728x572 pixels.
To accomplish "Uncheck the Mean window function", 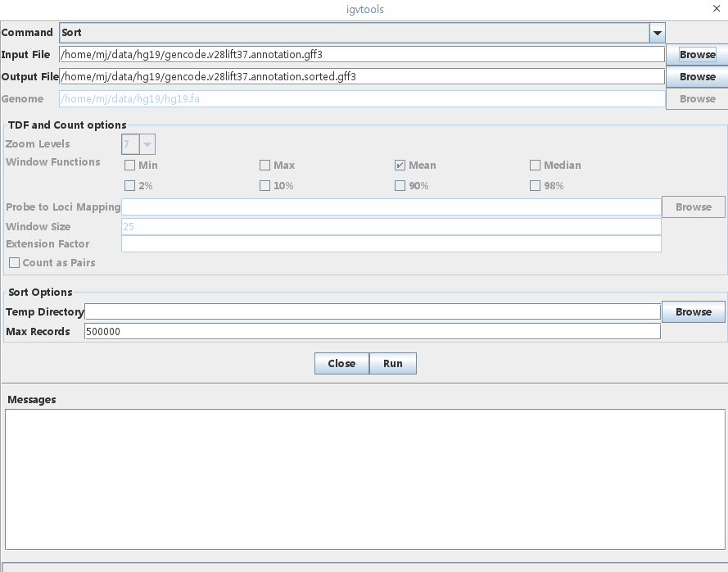I will click(x=400, y=165).
